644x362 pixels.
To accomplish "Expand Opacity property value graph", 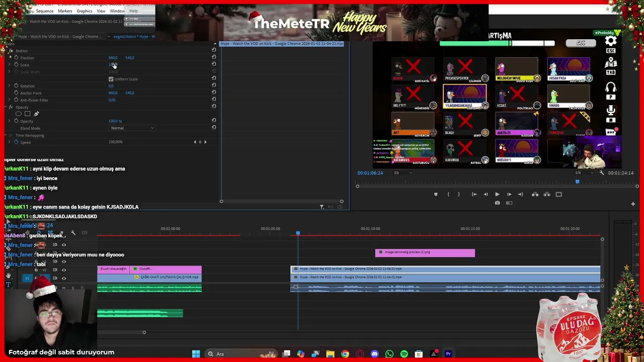I will tap(9, 121).
